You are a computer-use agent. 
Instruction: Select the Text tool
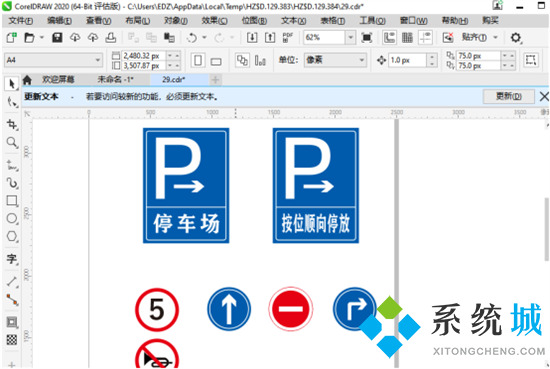click(x=12, y=259)
